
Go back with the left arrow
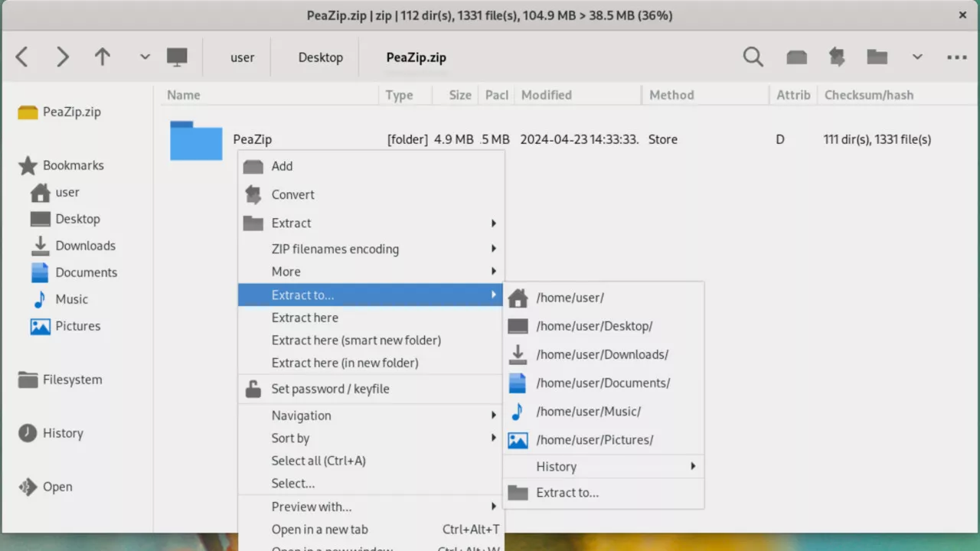(21, 57)
